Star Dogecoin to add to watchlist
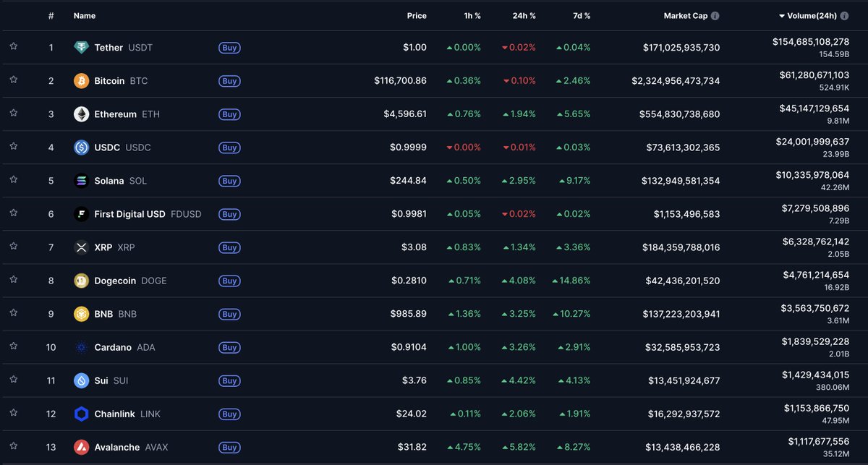This screenshot has width=868, height=465. [14, 279]
